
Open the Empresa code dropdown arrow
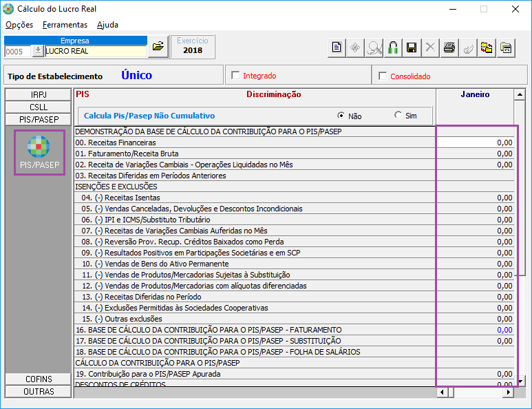click(37, 51)
